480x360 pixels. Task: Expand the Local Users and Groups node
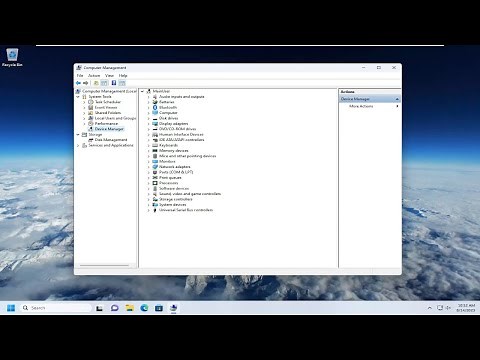[x=84, y=118]
